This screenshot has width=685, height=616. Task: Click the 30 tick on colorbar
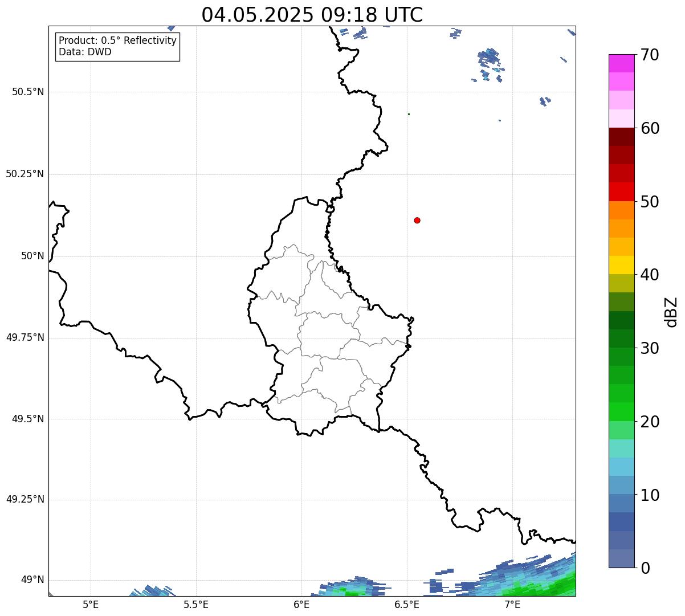point(650,348)
